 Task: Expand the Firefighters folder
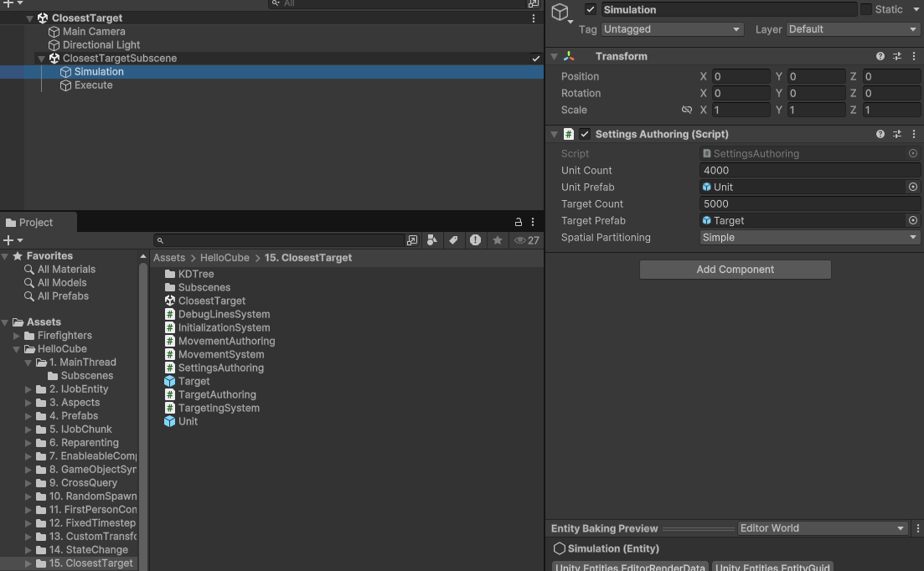(17, 336)
